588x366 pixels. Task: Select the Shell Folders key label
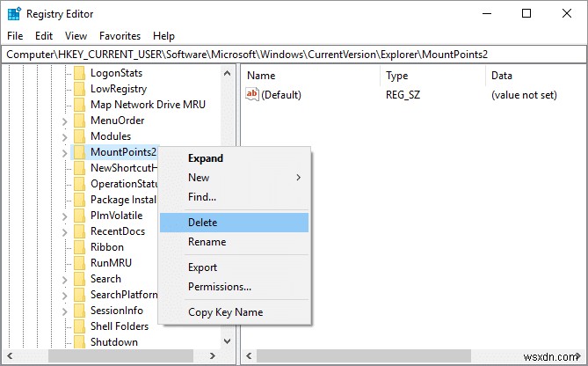tap(120, 326)
